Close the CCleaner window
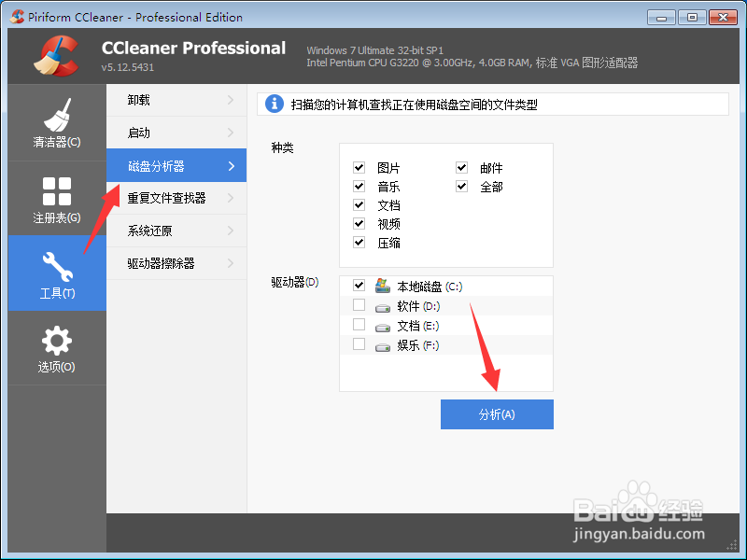The image size is (747, 560). [723, 18]
